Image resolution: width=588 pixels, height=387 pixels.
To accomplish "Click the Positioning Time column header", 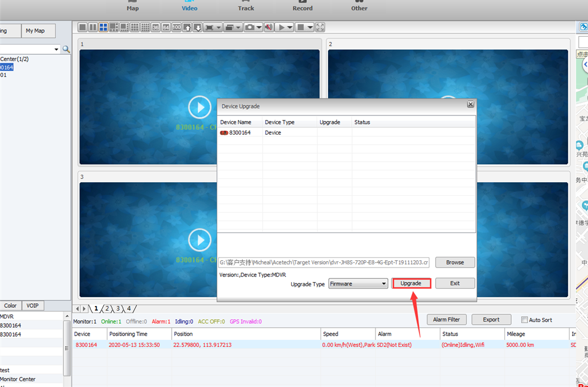I will [x=139, y=334].
